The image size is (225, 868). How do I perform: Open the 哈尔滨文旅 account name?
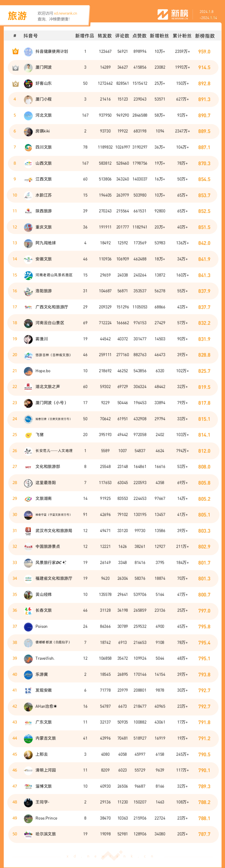[46, 834]
